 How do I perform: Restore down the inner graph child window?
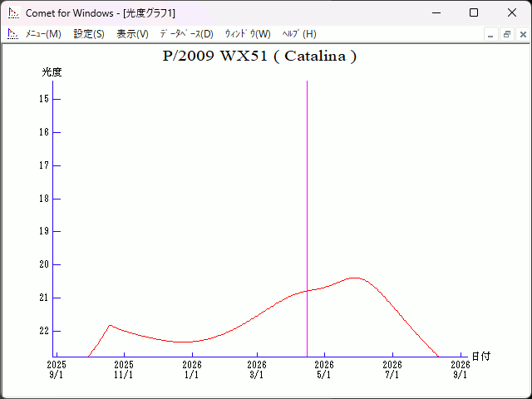pyautogui.click(x=506, y=34)
